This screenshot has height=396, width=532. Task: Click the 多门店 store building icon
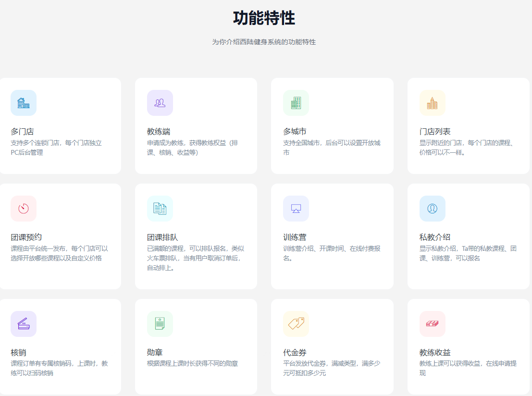click(x=24, y=103)
